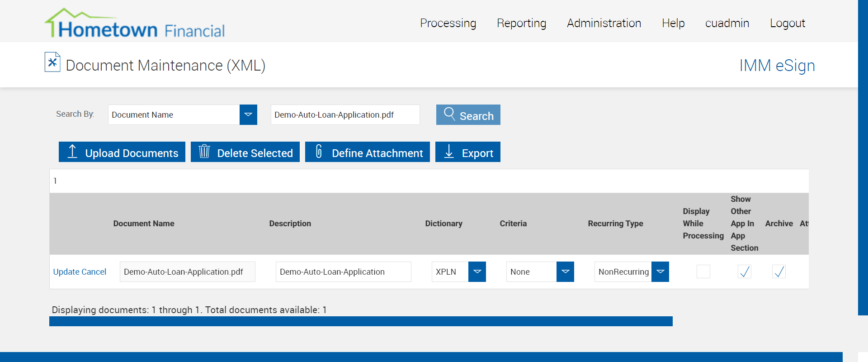Click the IMM eSign brand link
This screenshot has height=362, width=868.
[777, 66]
